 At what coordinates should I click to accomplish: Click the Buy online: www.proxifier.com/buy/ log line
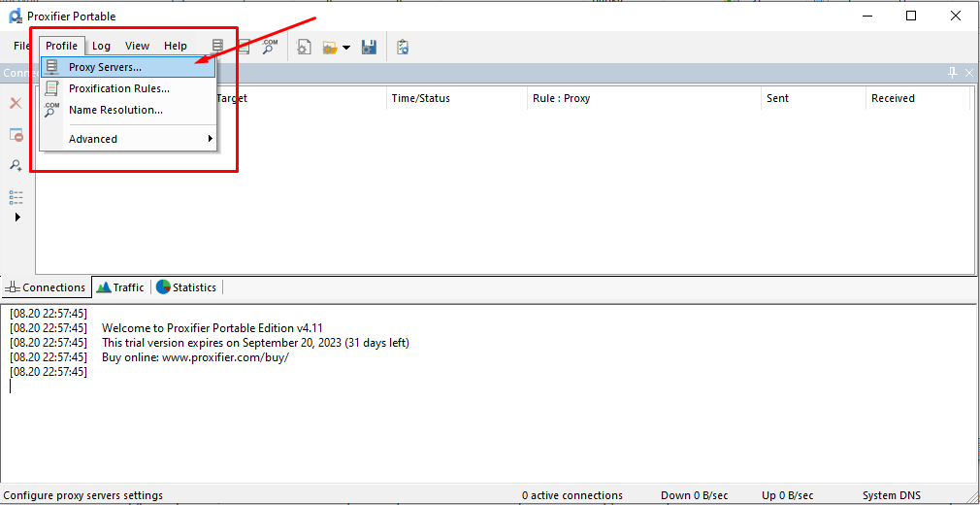(x=196, y=357)
